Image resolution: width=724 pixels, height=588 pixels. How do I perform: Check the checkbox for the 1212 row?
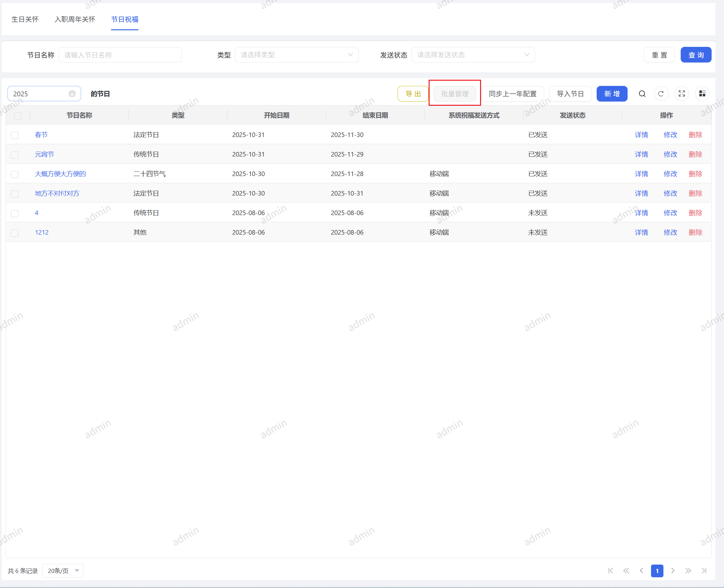click(x=15, y=233)
